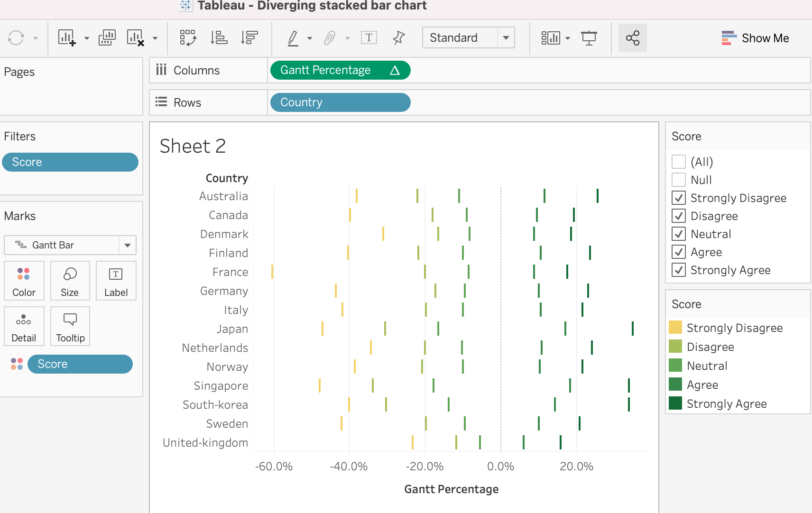Uncheck Strongly Disagree in filter

(x=679, y=198)
